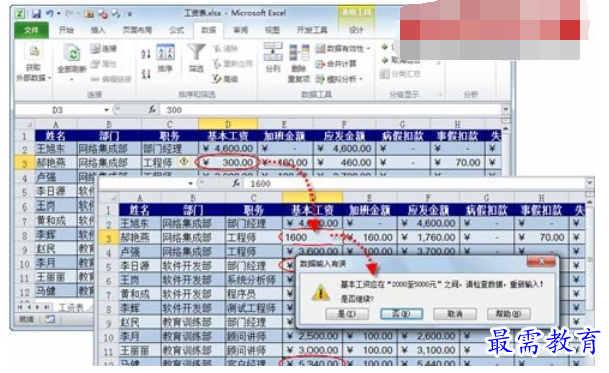The image size is (609, 373).
Task: Click cell 王旭东 in back window row 2
Action: (x=56, y=148)
